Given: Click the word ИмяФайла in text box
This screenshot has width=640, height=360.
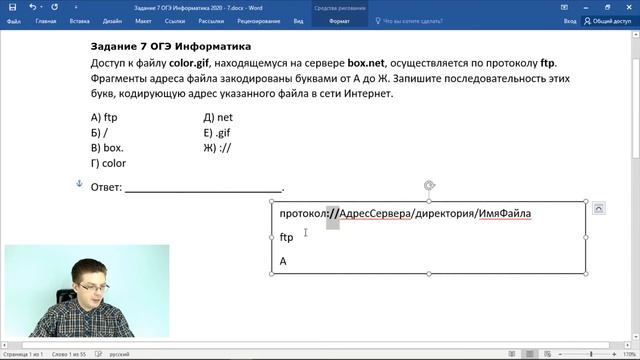Looking at the screenshot, I should coord(505,213).
